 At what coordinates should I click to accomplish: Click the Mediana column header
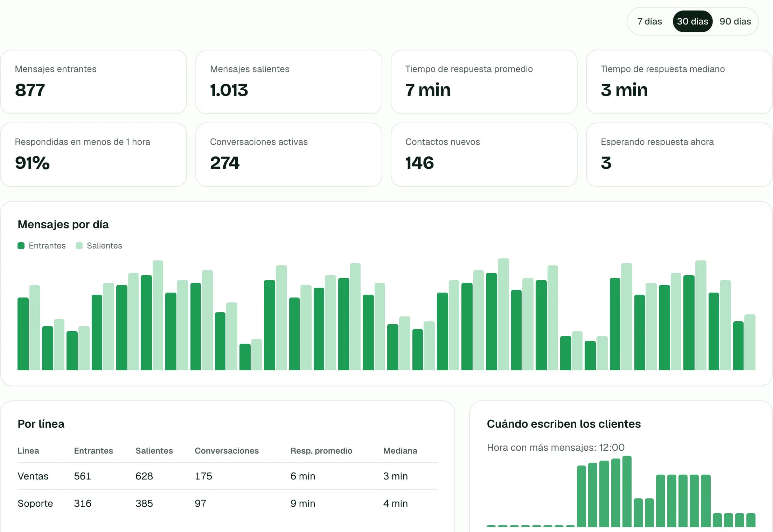(400, 451)
